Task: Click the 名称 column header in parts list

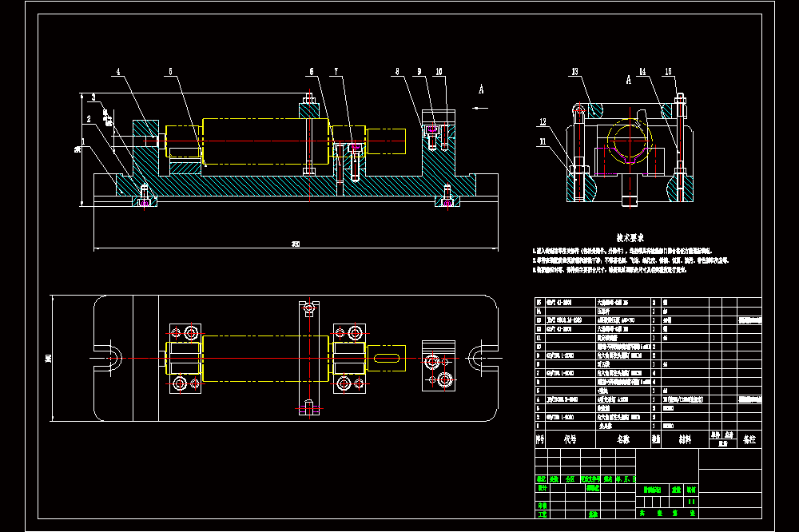Action: click(623, 439)
